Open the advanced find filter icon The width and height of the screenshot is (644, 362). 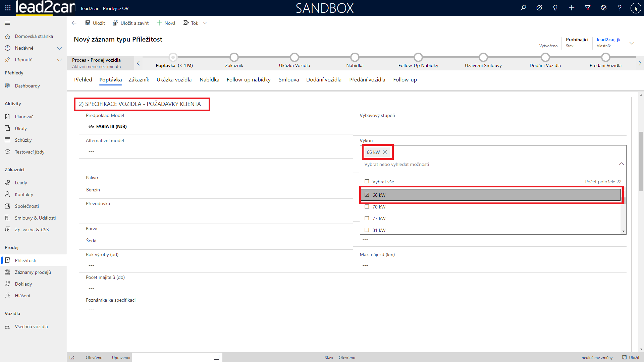coord(588,8)
